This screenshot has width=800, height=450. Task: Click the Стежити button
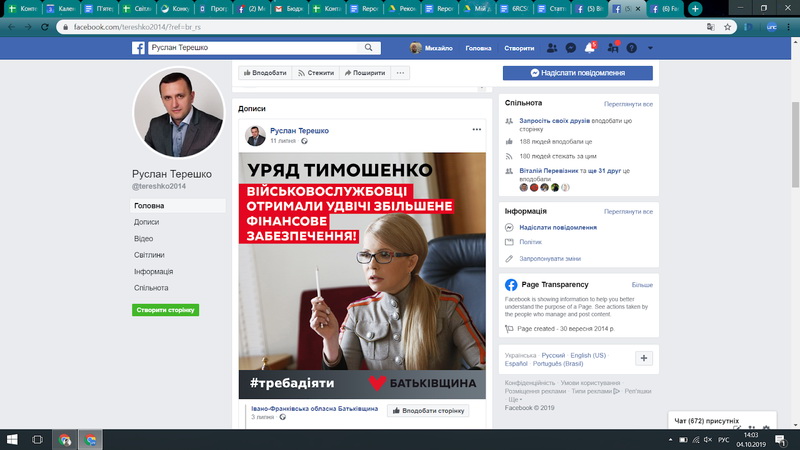[316, 73]
